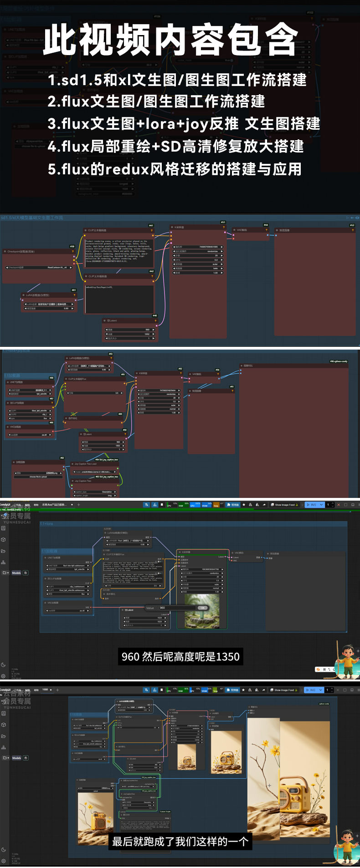Add new tab next to the 1688 tab

click(57, 690)
